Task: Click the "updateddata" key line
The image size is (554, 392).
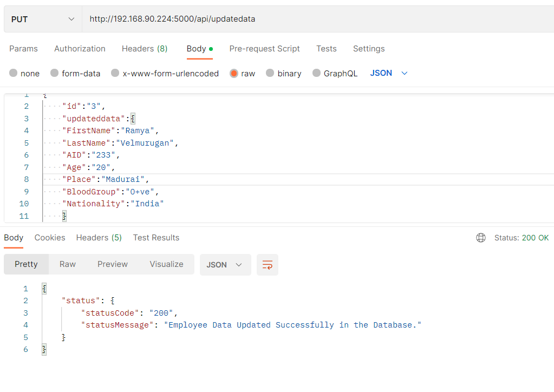Action: click(99, 119)
